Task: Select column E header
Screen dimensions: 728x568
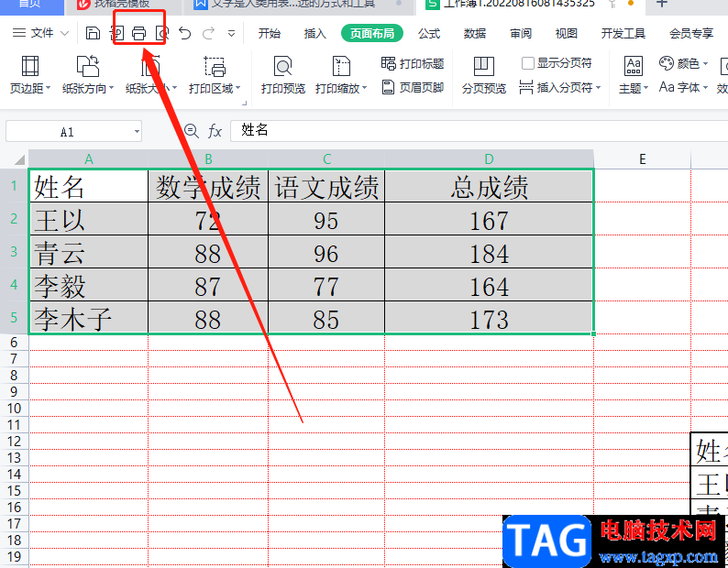Action: pos(642,159)
